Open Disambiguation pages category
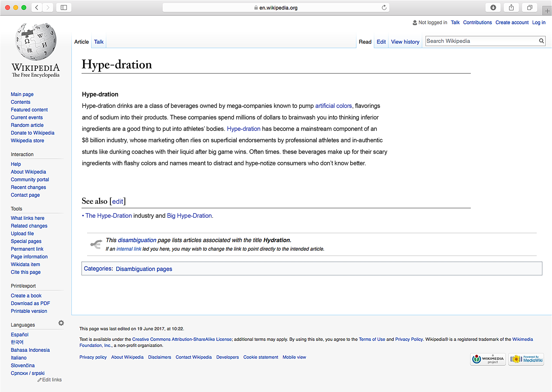Image resolution: width=552 pixels, height=392 pixels. pos(144,269)
